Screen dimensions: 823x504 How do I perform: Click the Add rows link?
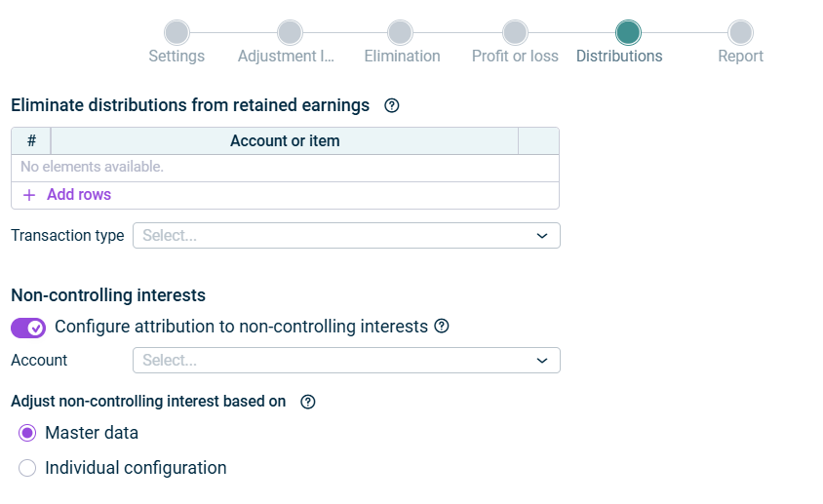(79, 195)
